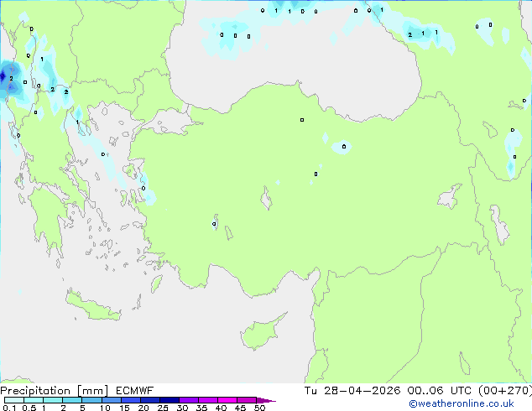Click the '15' legend scale label
Screen dimensions: 532x411
124,408
